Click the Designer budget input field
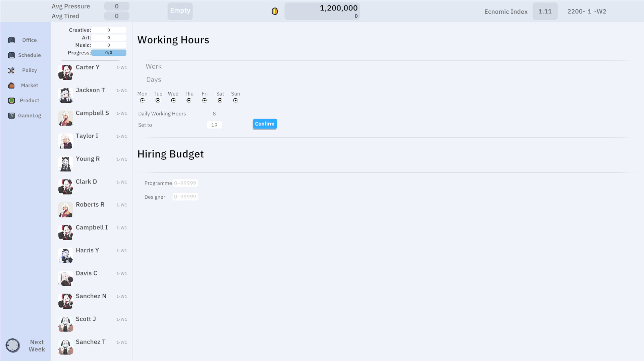The width and height of the screenshot is (644, 361). pyautogui.click(x=185, y=197)
